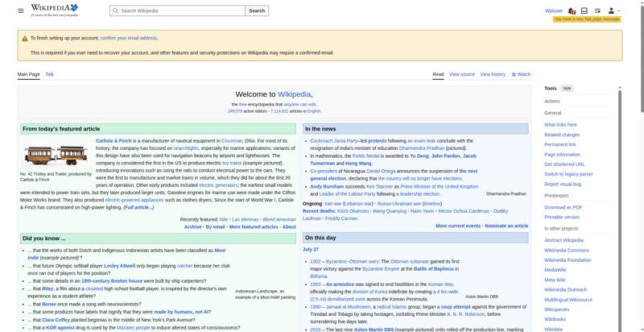This screenshot has width=644, height=332.
Task: Open the Wikimedia Outreach link
Action: pyautogui.click(x=565, y=289)
